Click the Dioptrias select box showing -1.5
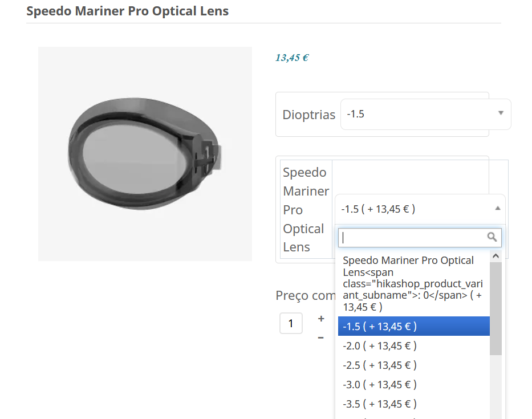This screenshot has height=419, width=532. [425, 115]
